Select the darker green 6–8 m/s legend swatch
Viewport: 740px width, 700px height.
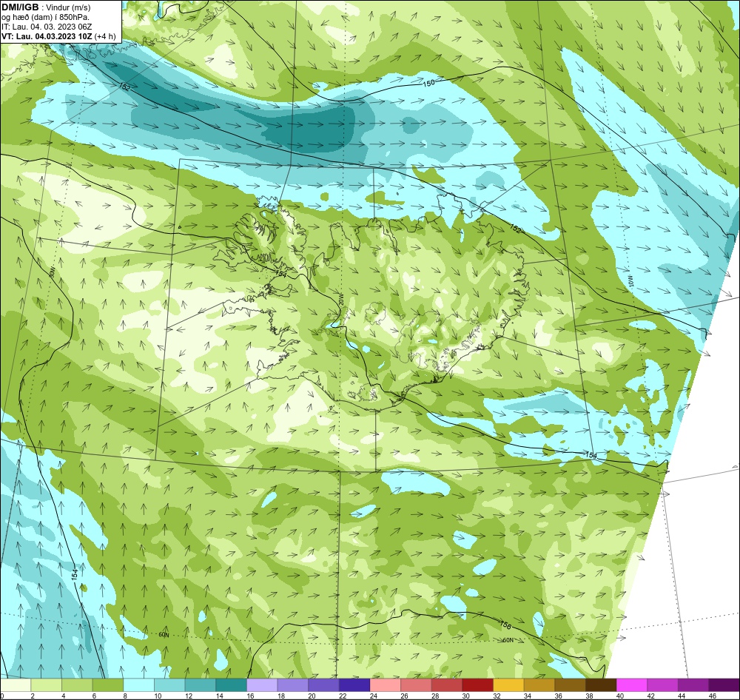(108, 684)
